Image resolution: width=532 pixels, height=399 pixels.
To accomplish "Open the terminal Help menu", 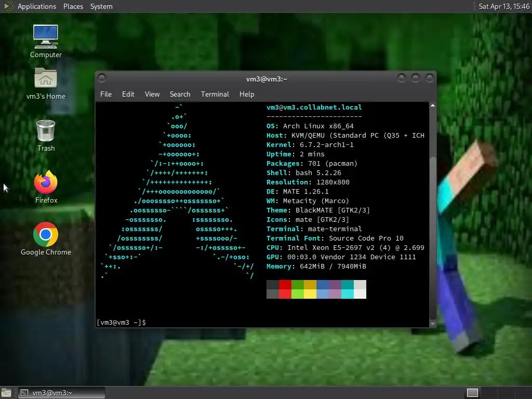I will (247, 95).
